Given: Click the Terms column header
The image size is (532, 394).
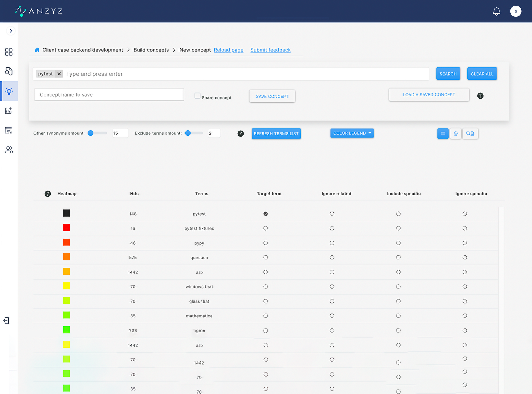Looking at the screenshot, I should pyautogui.click(x=202, y=194).
